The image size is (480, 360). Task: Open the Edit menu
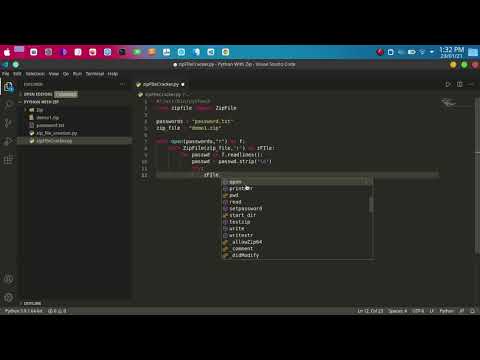(x=17, y=74)
